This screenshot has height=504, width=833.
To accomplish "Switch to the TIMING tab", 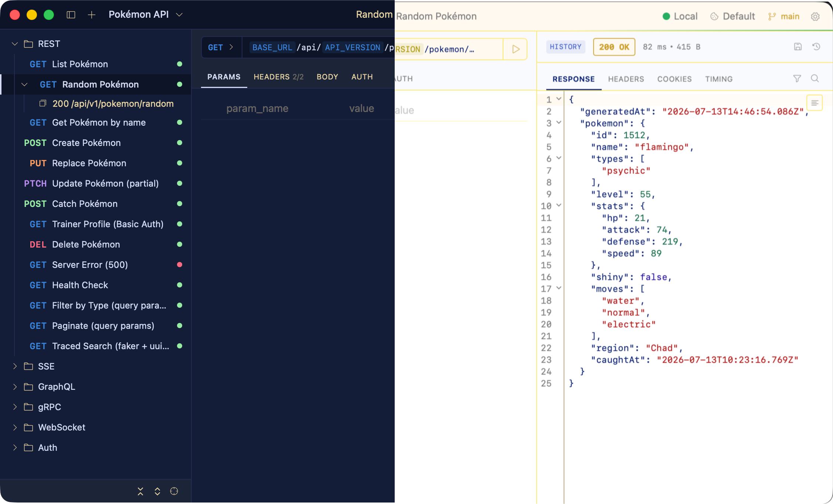I will pyautogui.click(x=719, y=79).
